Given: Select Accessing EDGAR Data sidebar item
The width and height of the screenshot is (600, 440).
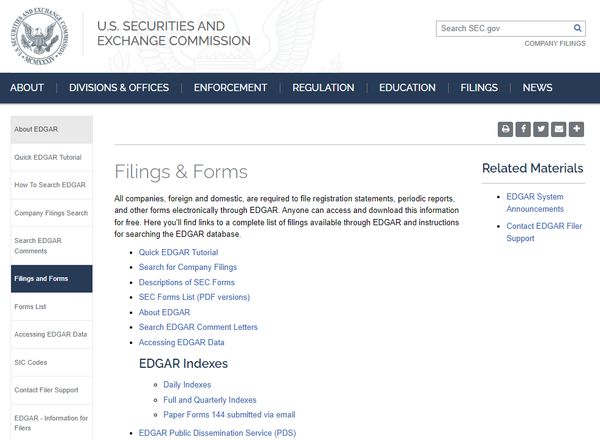Looking at the screenshot, I should [52, 334].
